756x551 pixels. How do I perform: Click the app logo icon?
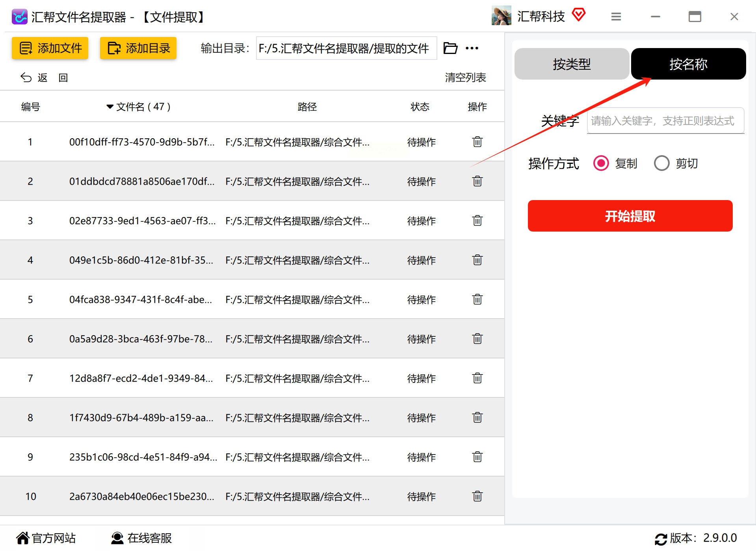click(19, 17)
